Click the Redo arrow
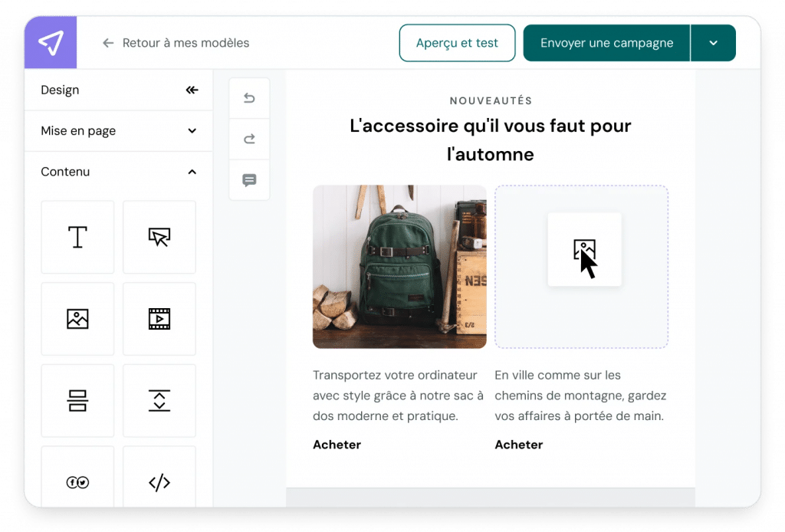This screenshot has height=532, width=785. pos(249,139)
